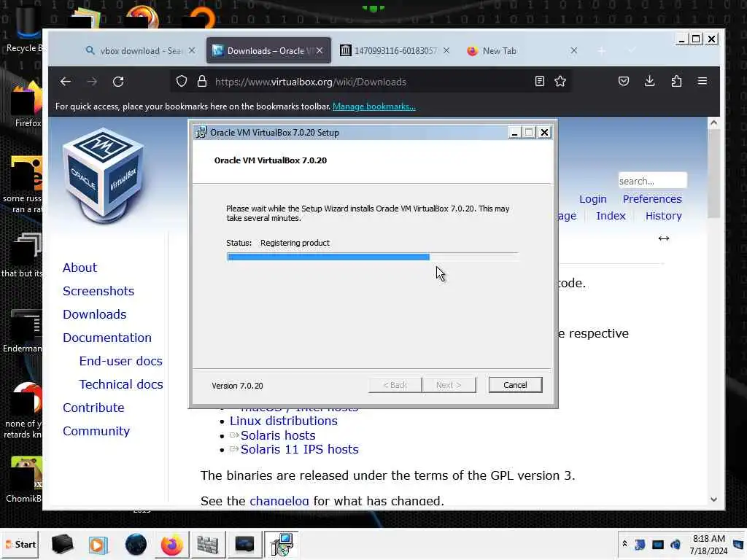Image resolution: width=747 pixels, height=560 pixels.
Task: Expand hidden system tray icons
Action: (x=624, y=544)
